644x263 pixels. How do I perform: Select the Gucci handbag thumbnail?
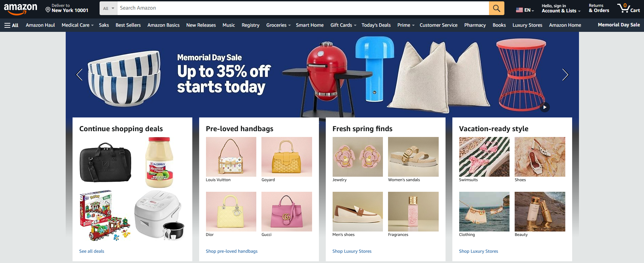point(287,212)
